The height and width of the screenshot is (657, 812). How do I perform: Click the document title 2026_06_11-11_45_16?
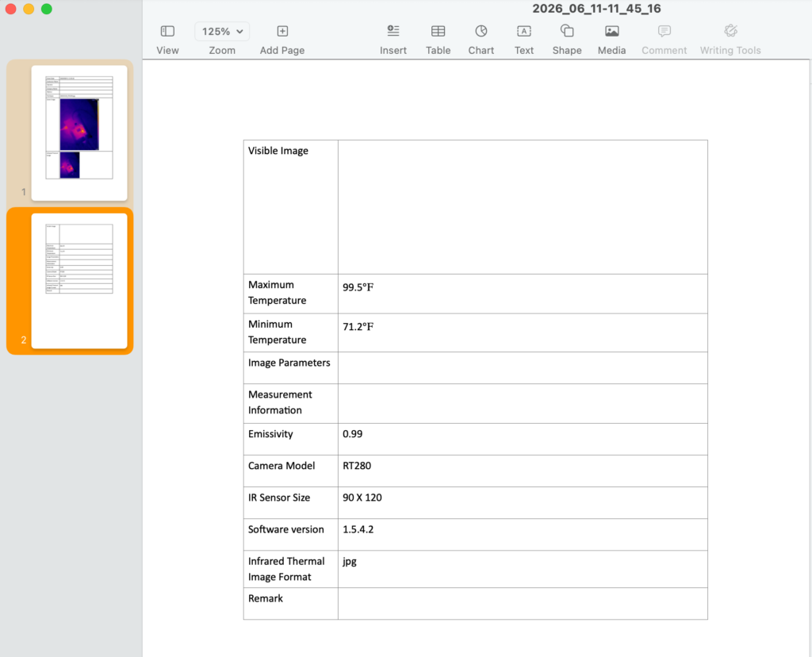(596, 8)
